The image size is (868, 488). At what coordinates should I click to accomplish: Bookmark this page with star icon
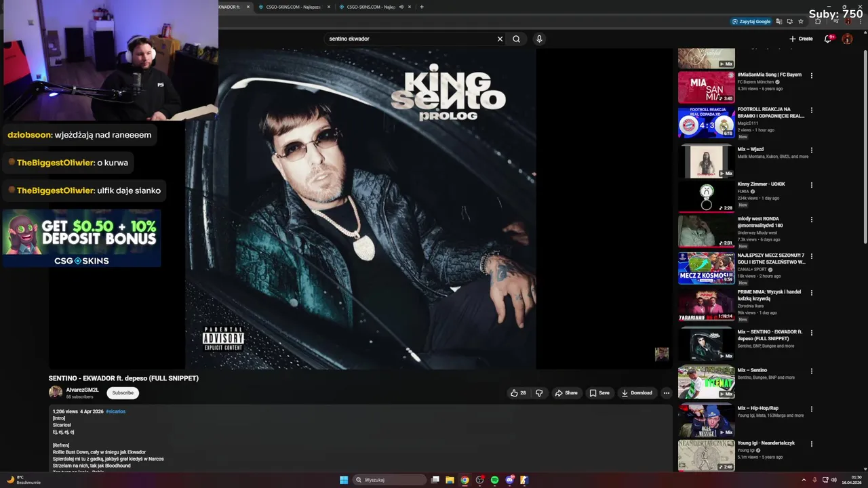(801, 21)
